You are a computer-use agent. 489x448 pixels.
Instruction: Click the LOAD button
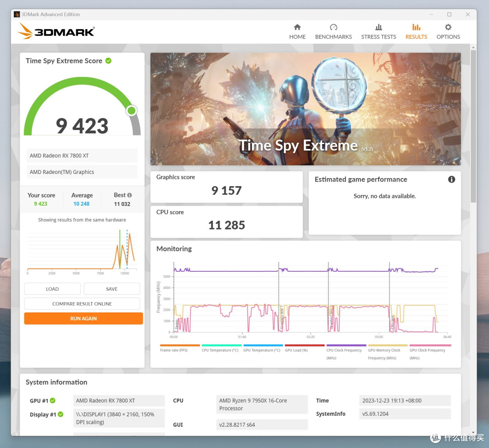53,289
